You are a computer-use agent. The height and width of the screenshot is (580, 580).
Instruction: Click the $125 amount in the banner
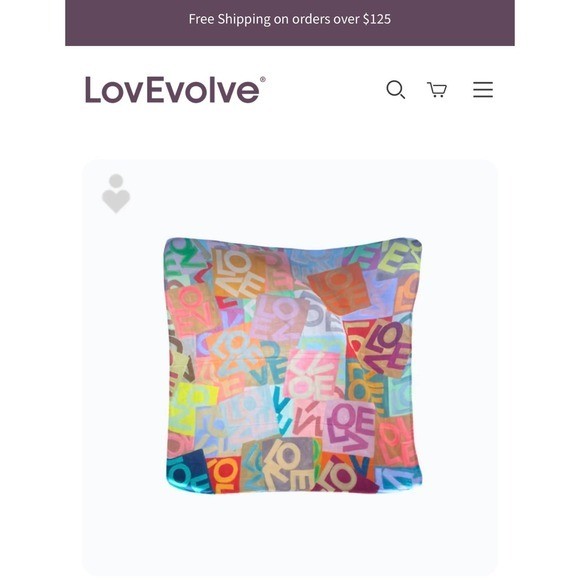377,19
